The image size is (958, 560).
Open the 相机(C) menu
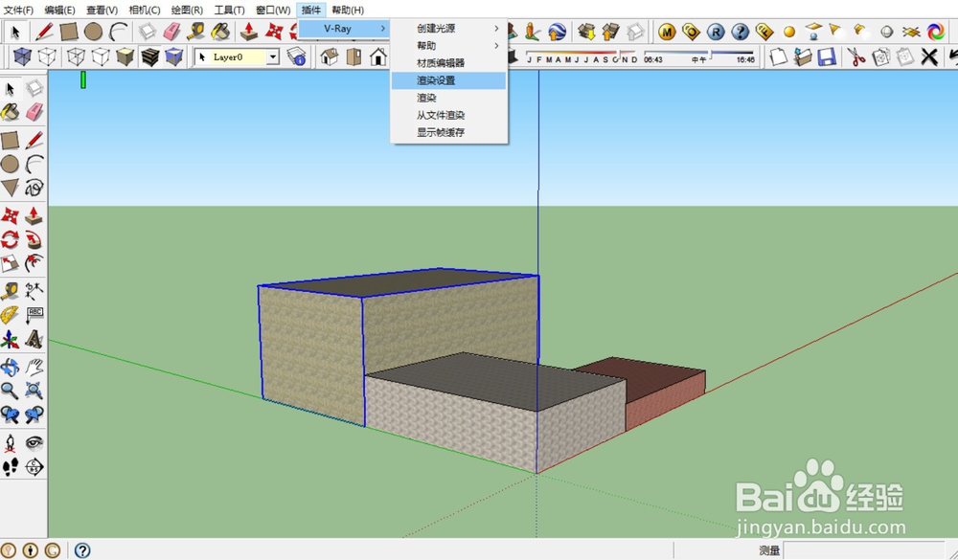point(145,10)
